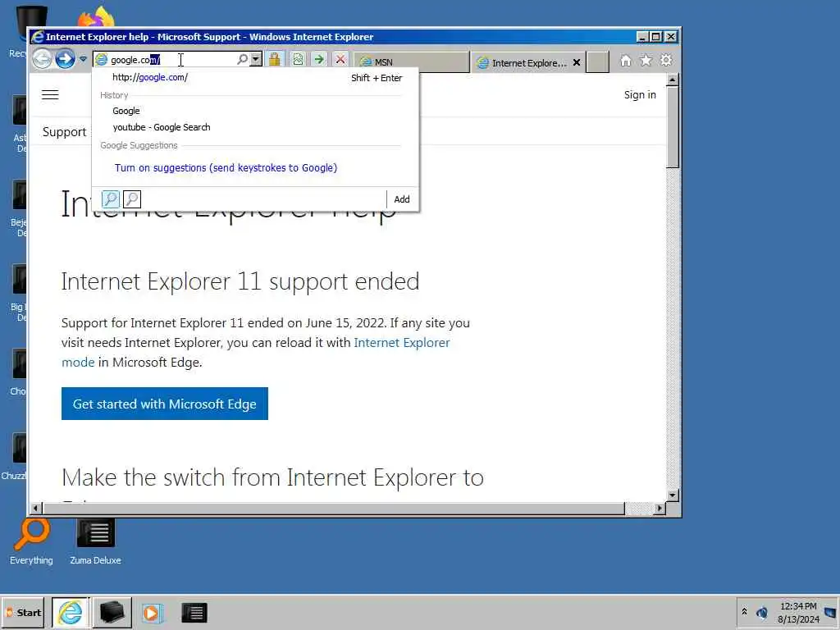840x630 pixels.
Task: Open the hamburger menu on the page
Action: 50,95
